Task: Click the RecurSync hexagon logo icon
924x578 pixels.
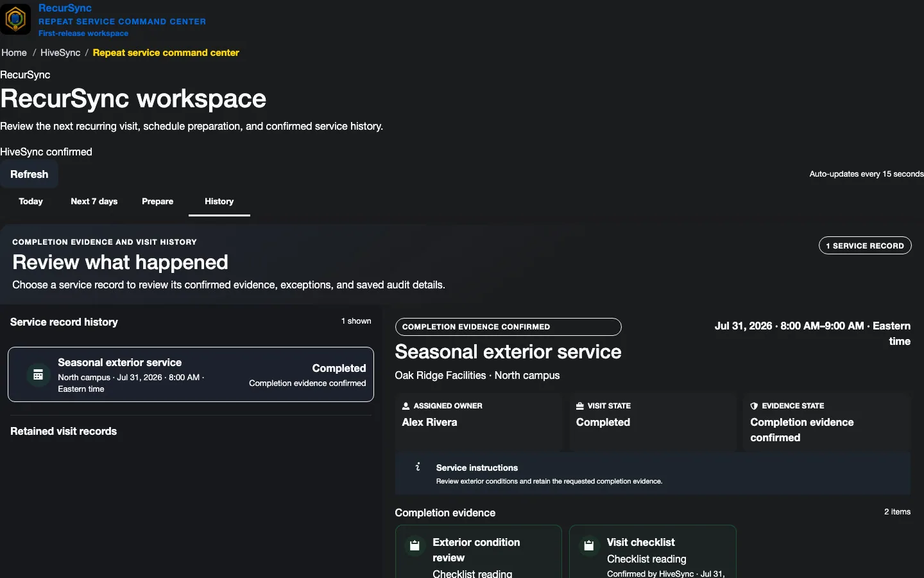Action: click(15, 19)
